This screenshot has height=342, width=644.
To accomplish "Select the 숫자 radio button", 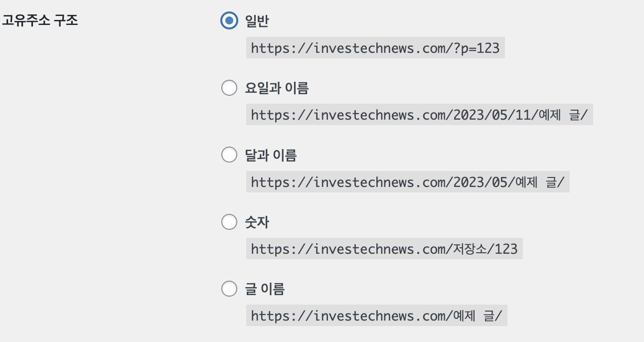I will tap(229, 222).
